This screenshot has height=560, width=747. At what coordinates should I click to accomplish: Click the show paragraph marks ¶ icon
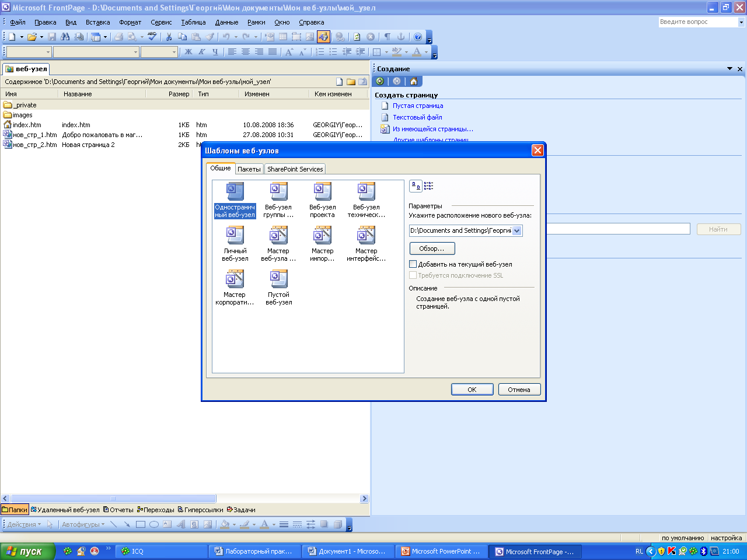tap(387, 37)
